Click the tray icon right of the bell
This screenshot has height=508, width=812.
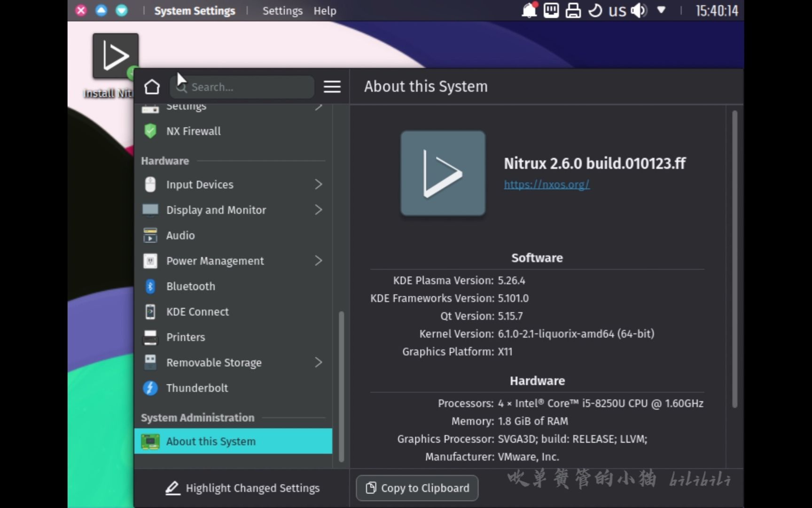(x=551, y=10)
